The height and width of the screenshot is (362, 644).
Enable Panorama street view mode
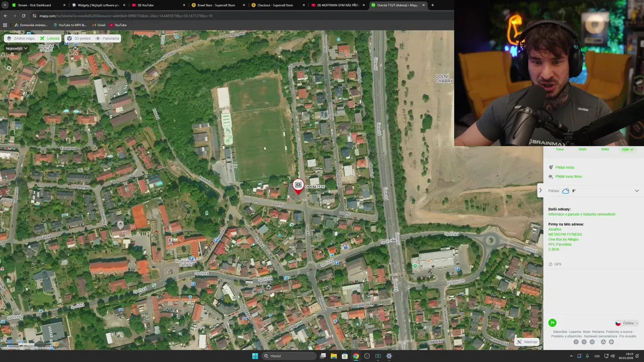coord(107,38)
